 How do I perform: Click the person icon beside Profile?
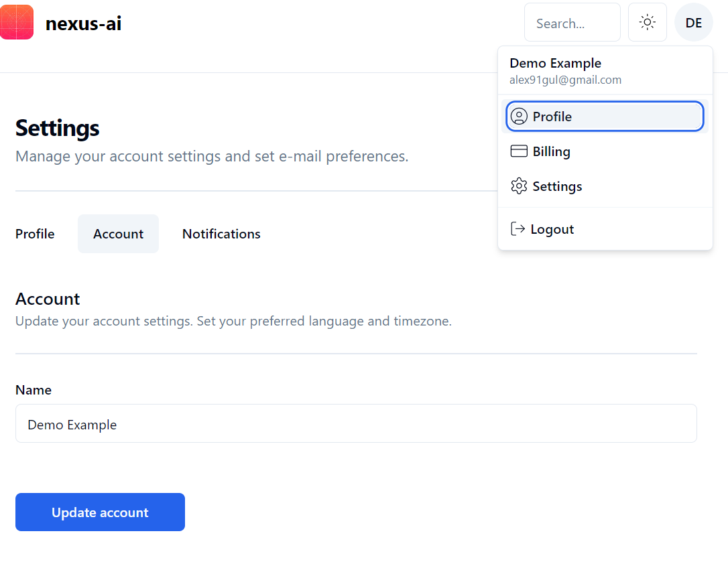[x=519, y=117]
